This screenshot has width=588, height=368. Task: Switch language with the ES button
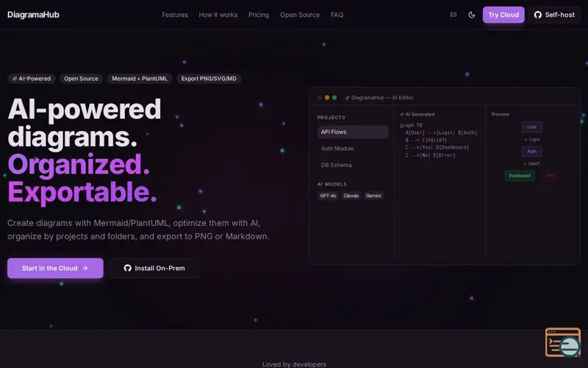pos(453,15)
